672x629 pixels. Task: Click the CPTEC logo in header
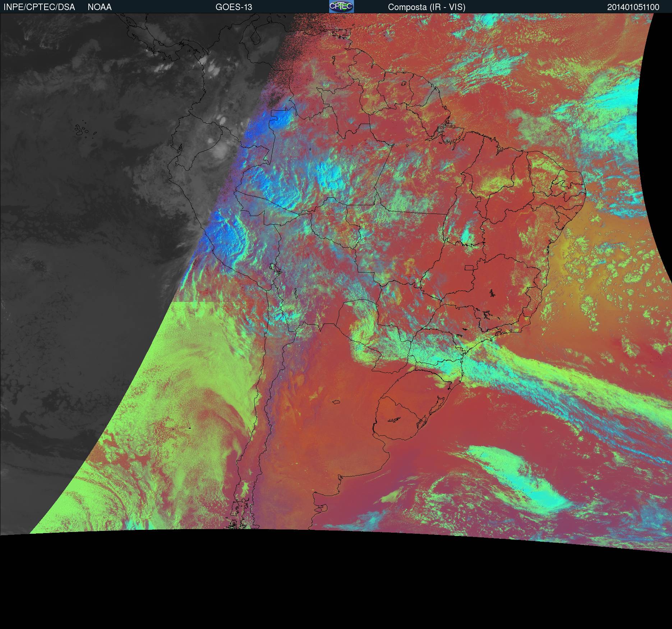click(x=341, y=6)
